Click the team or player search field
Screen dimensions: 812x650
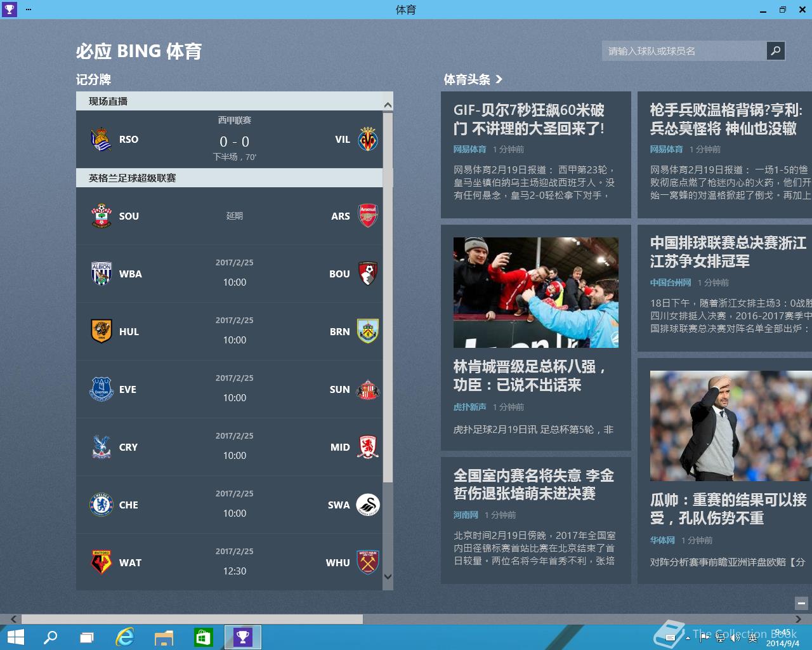tap(684, 51)
